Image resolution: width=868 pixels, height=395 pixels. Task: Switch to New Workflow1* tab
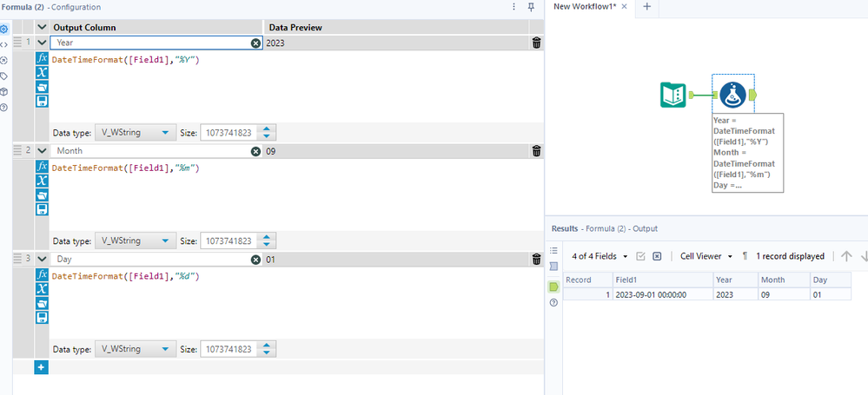pyautogui.click(x=585, y=7)
